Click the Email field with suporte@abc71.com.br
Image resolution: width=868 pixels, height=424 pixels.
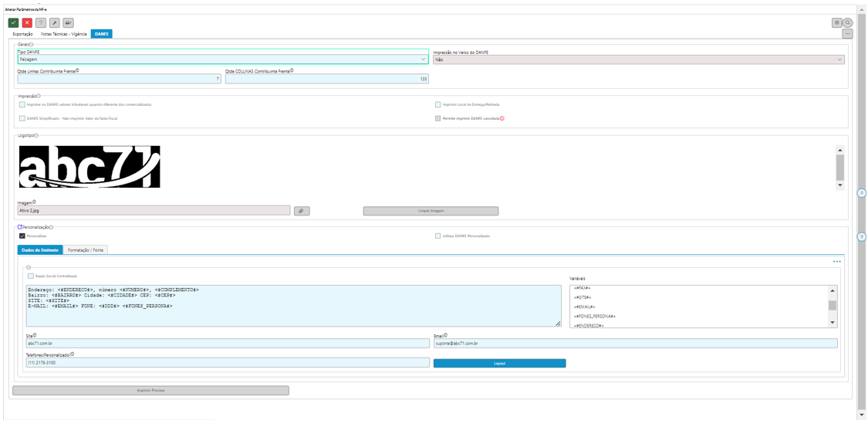[636, 344]
